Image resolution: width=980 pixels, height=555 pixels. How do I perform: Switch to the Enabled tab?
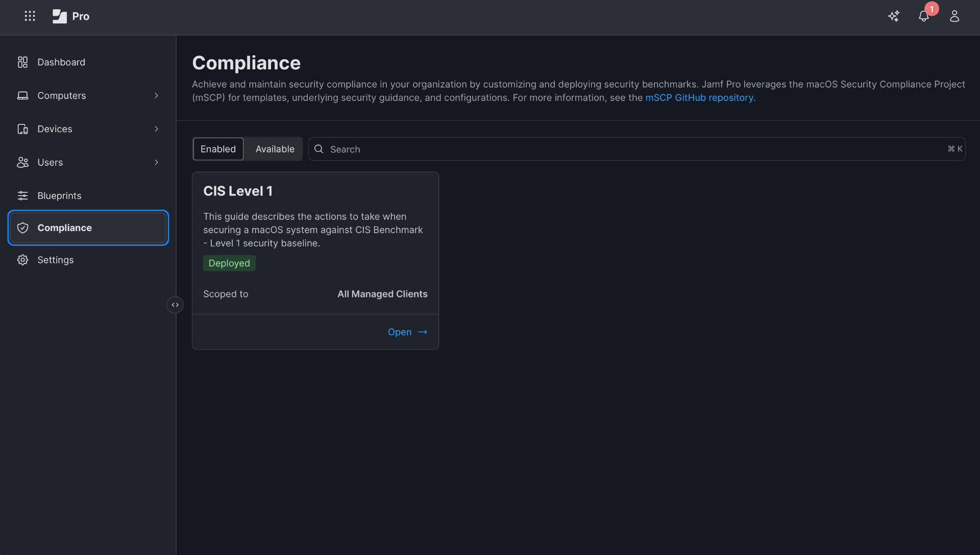pos(218,149)
